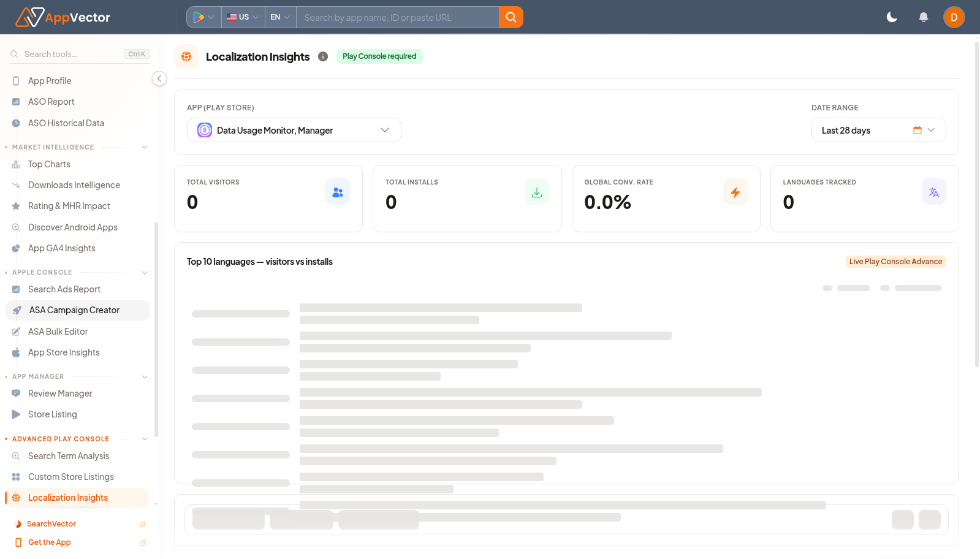Viewport: 980px width, 559px height.
Task: Click the Localization Insights globe icon
Action: [186, 56]
